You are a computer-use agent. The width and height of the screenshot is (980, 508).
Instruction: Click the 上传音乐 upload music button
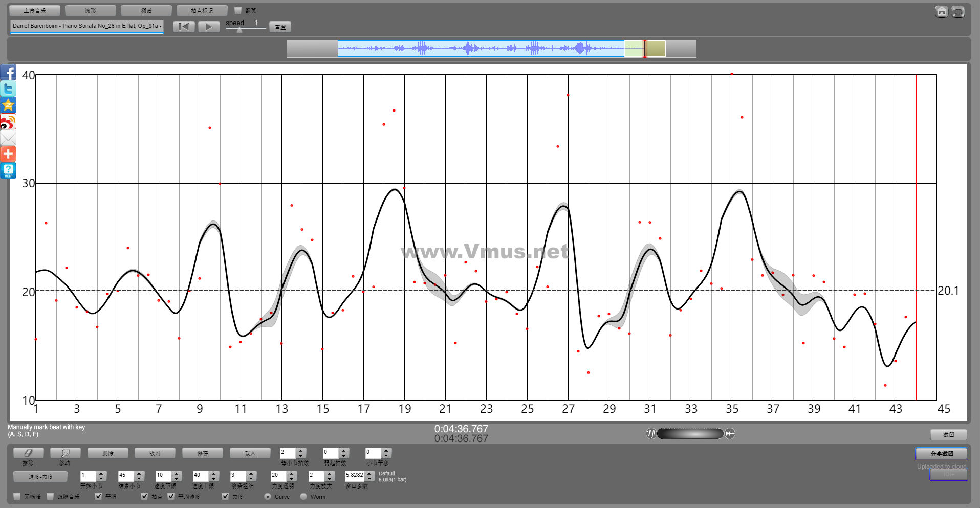[x=35, y=11]
